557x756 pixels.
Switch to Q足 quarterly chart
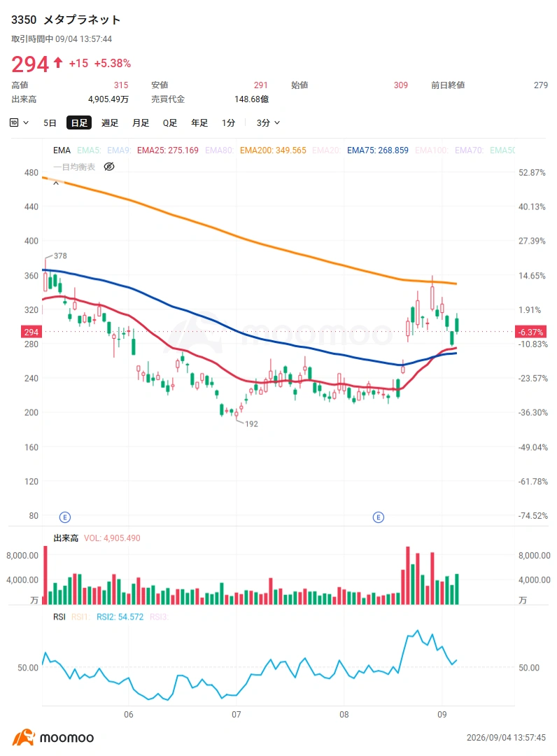pos(169,123)
